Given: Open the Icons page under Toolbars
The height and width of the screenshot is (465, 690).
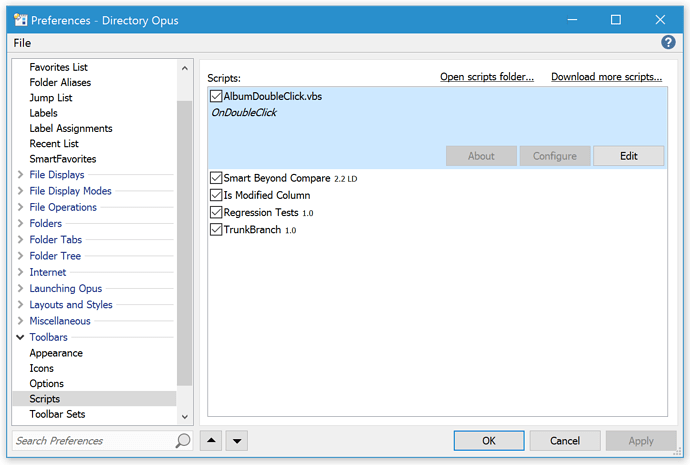Looking at the screenshot, I should coord(41,368).
